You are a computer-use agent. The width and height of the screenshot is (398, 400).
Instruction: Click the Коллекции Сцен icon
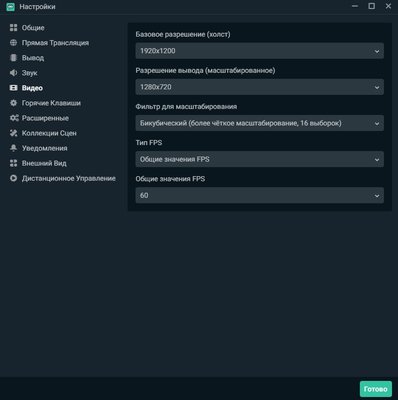[13, 133]
